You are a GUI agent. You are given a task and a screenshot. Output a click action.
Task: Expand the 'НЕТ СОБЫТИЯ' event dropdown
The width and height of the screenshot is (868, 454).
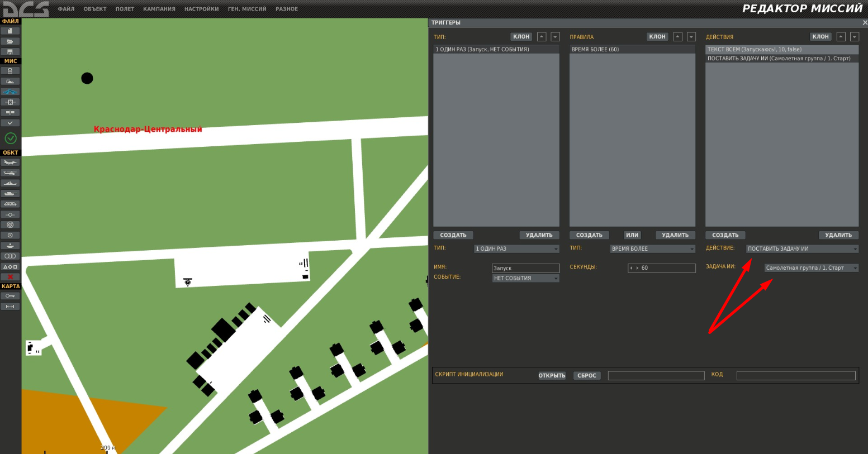(x=525, y=278)
